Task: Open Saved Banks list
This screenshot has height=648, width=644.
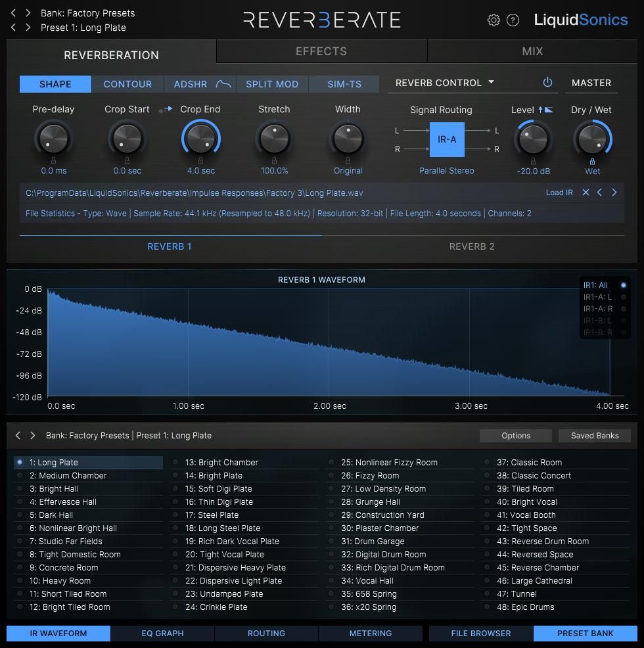Action: click(x=595, y=436)
